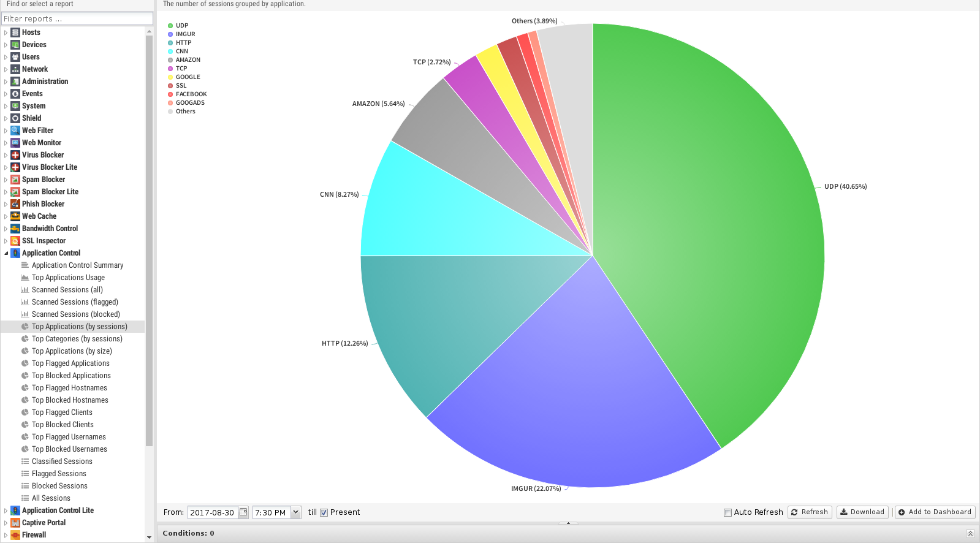Expand the Web Filter tree node
Screen dimensions: 980x543
(x=6, y=131)
